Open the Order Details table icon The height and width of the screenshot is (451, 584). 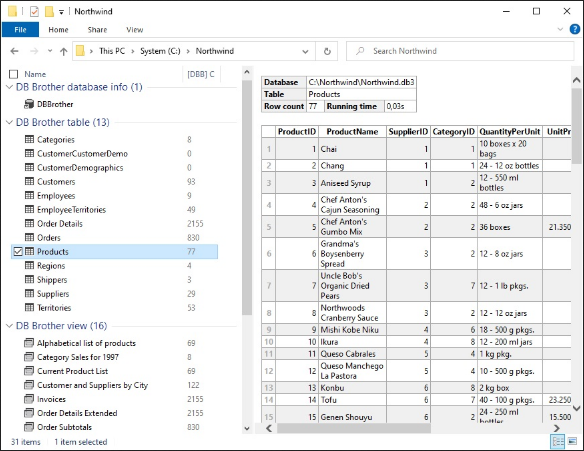pyautogui.click(x=29, y=223)
